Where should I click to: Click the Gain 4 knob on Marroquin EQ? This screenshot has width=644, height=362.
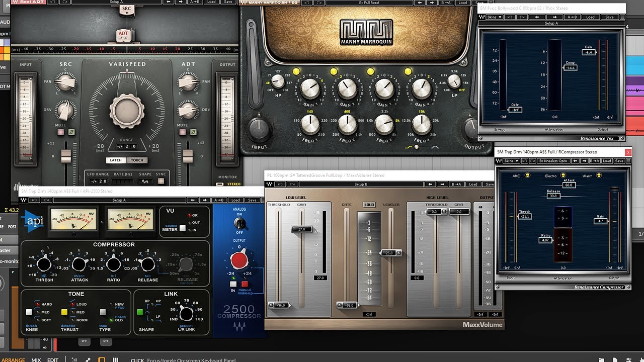(x=421, y=88)
